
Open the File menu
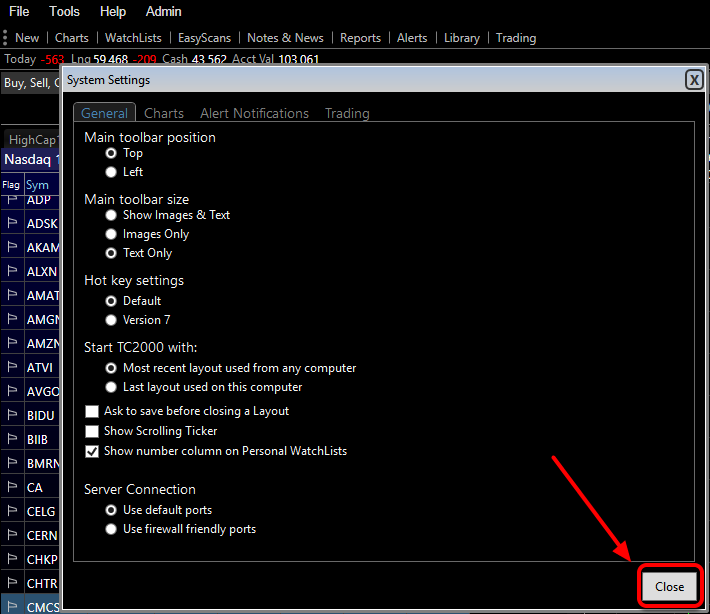pos(19,11)
